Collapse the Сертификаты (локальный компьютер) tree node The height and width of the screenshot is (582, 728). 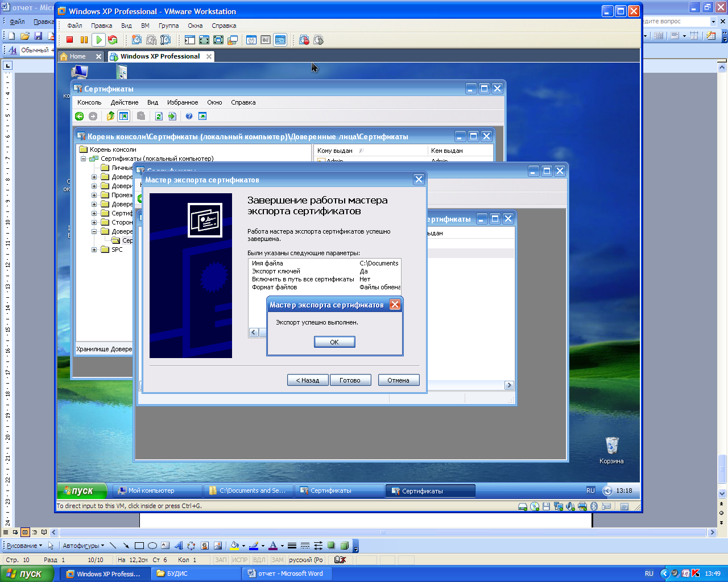[84, 159]
